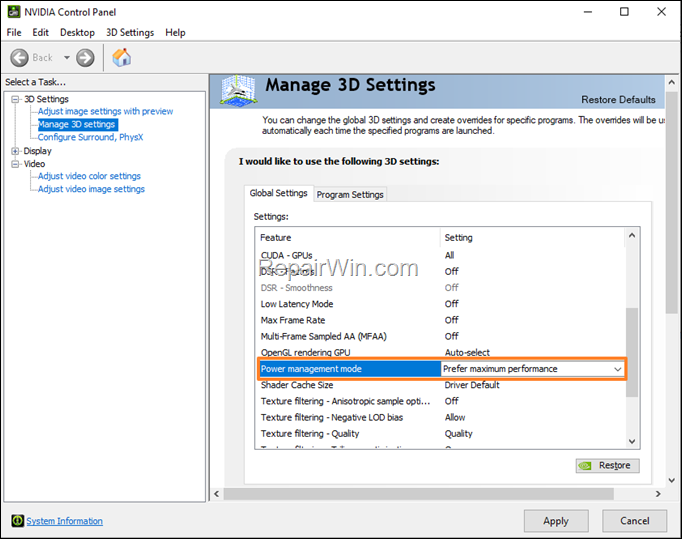The width and height of the screenshot is (682, 539).
Task: Open the Back history dropdown arrow
Action: (x=67, y=57)
